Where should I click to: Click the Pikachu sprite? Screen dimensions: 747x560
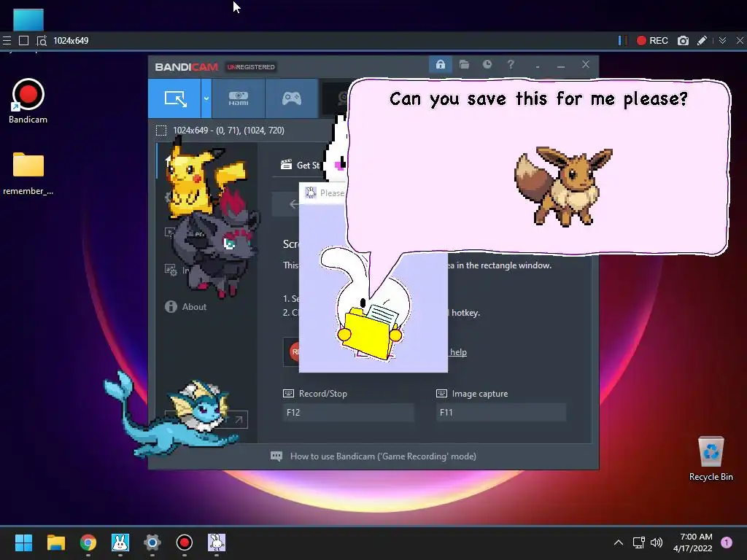click(x=201, y=177)
